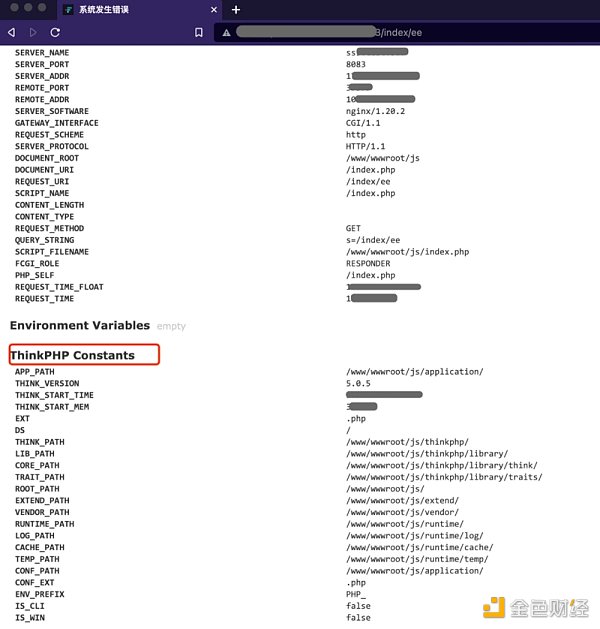Click the SCRIPT_FILENAME path /www/wwwroot/js/index.php

pos(407,252)
